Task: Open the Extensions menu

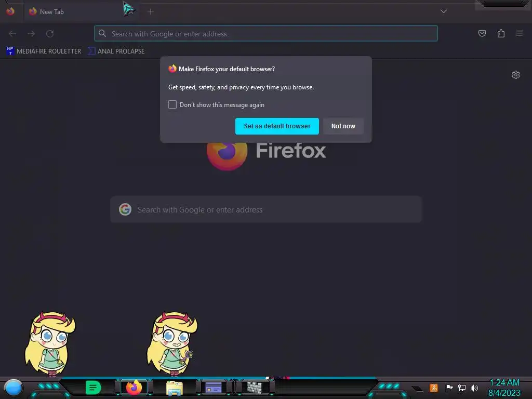Action: pos(501,33)
